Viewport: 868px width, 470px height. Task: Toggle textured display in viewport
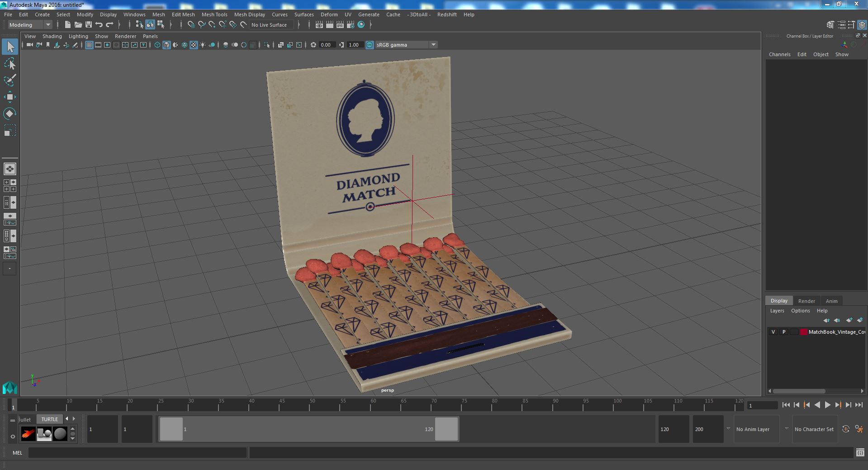194,45
